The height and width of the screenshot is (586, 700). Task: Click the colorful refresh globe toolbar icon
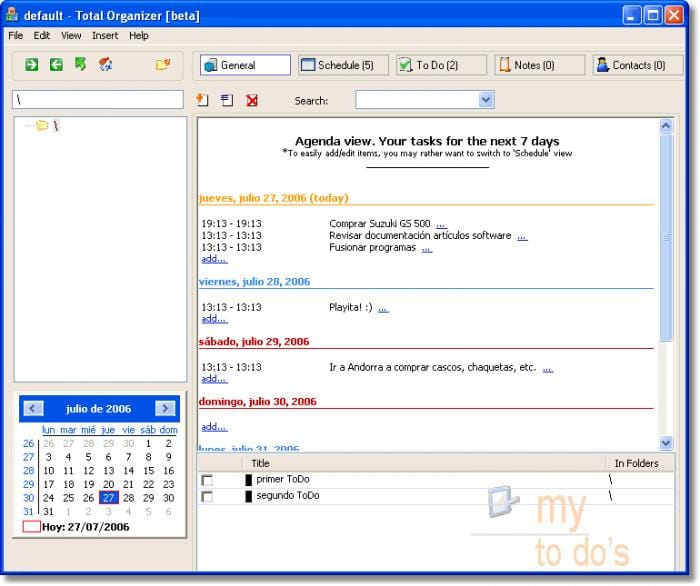105,65
